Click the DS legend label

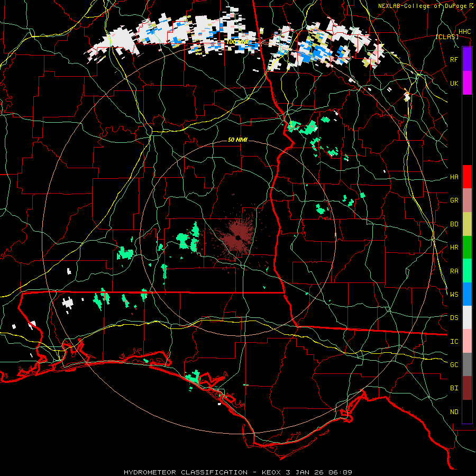[454, 318]
